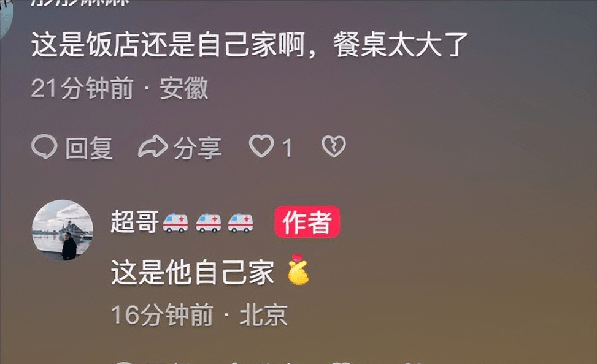The width and height of the screenshot is (597, 364).
Task: Tap the finger heart emoji in the reply
Action: pyautogui.click(x=298, y=269)
